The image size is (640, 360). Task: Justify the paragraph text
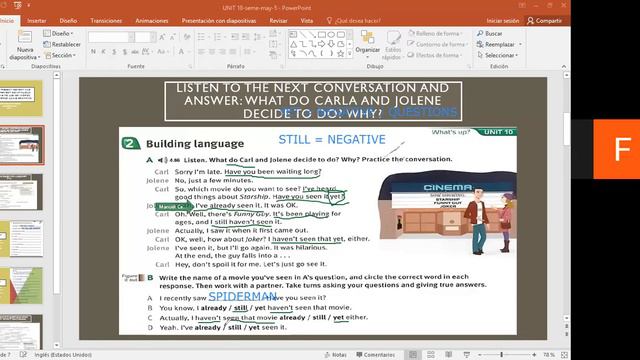pyautogui.click(x=233, y=52)
